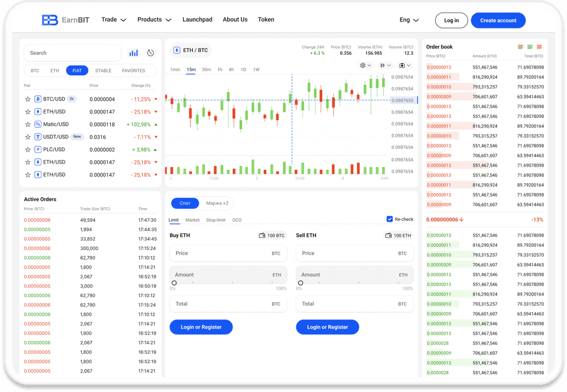Select the STABLE market filter
Screen dimensions: 567x392
(x=103, y=70)
